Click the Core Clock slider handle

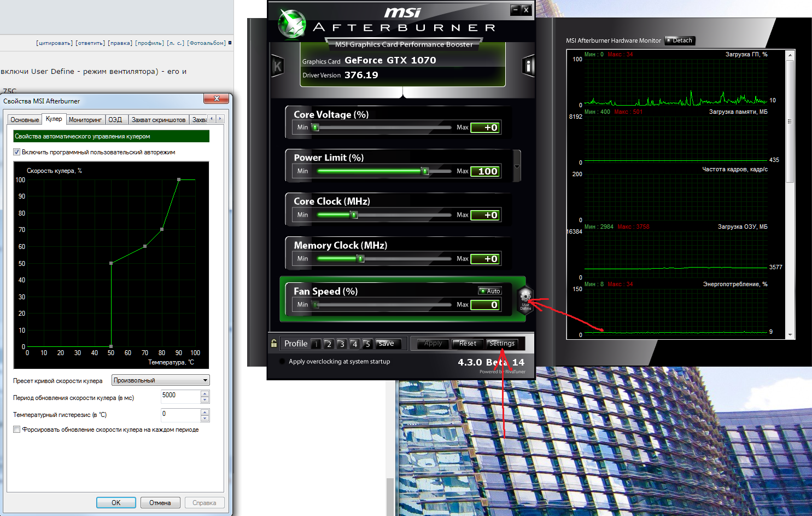point(354,215)
